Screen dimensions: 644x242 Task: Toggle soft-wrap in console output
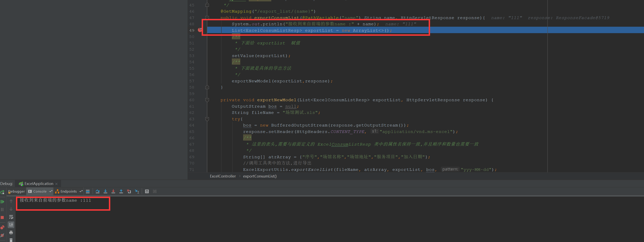11,217
